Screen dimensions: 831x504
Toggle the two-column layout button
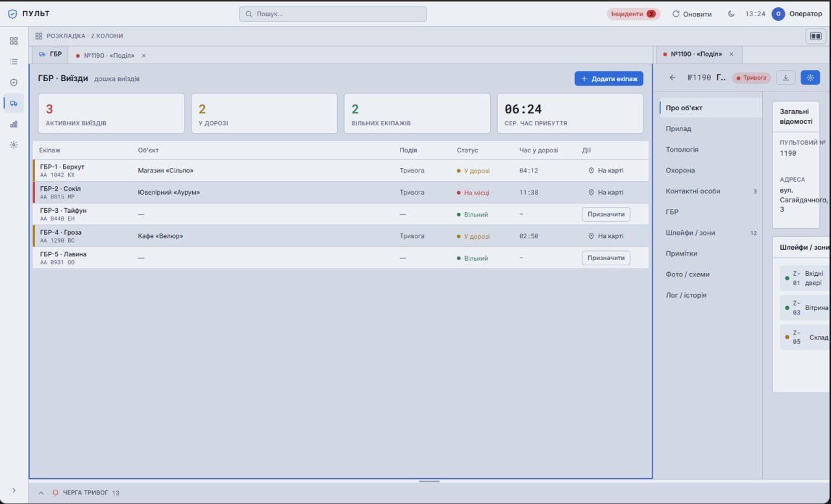point(815,36)
